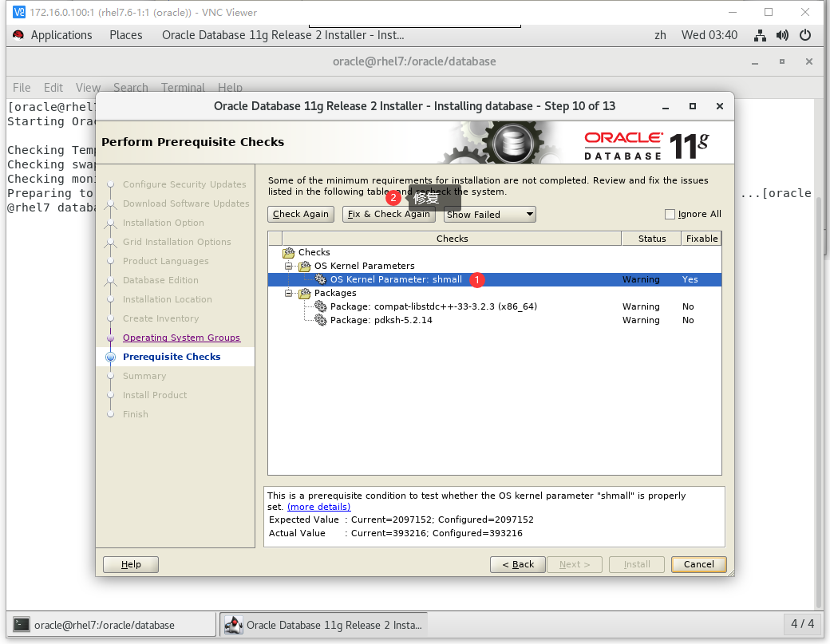Image resolution: width=830 pixels, height=644 pixels.
Task: Click the Operating System Groups step bullet
Action: tap(111, 338)
